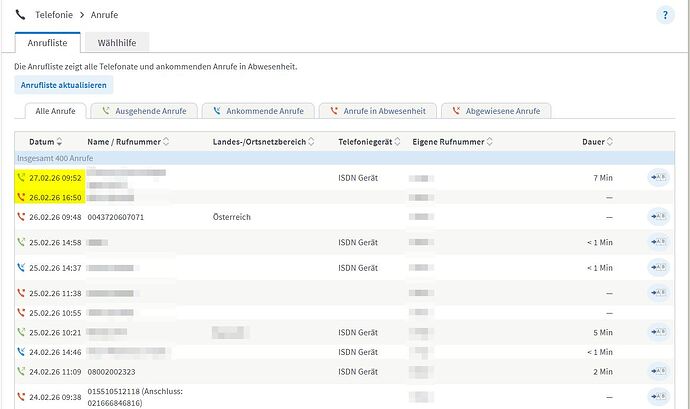Click incoming call icon at 25.02.26 14:37
The width and height of the screenshot is (690, 409).
[x=21, y=268]
